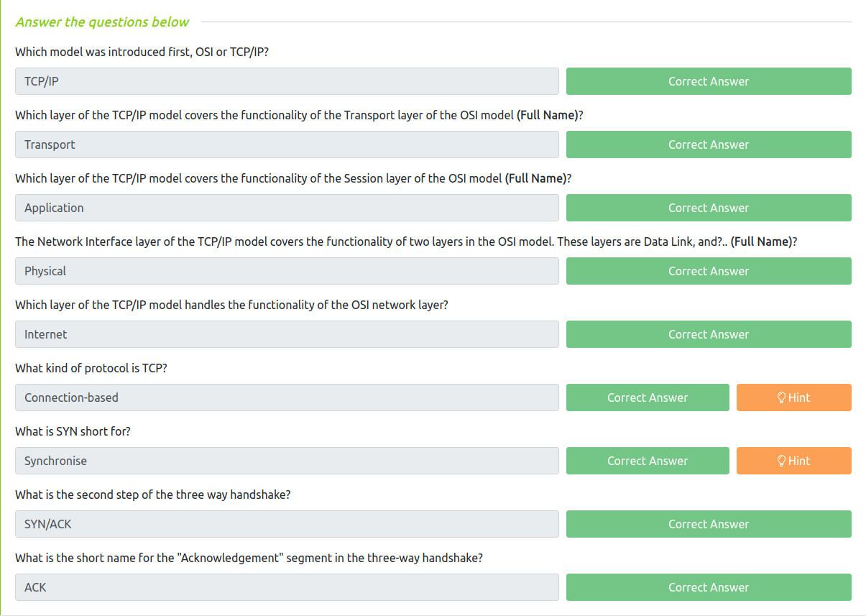Focus the Application answer field
The height and width of the screenshot is (616, 866).
coord(287,208)
